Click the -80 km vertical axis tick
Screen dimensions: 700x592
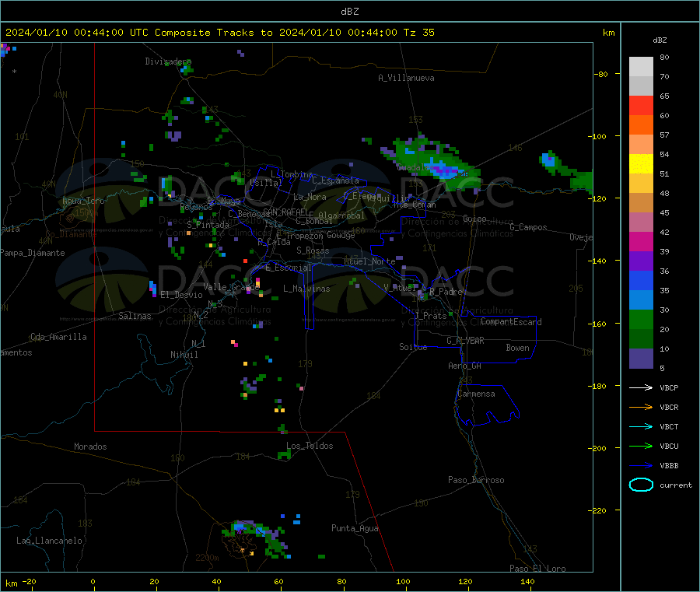coord(601,74)
